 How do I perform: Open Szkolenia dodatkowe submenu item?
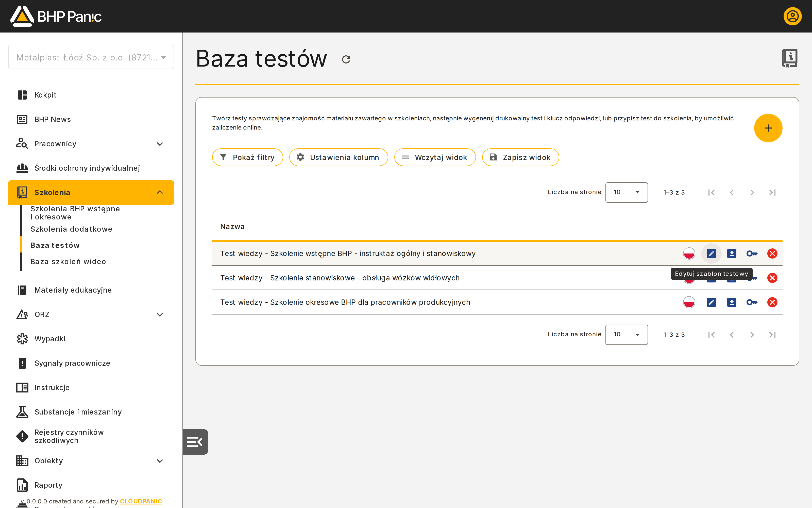coord(71,229)
